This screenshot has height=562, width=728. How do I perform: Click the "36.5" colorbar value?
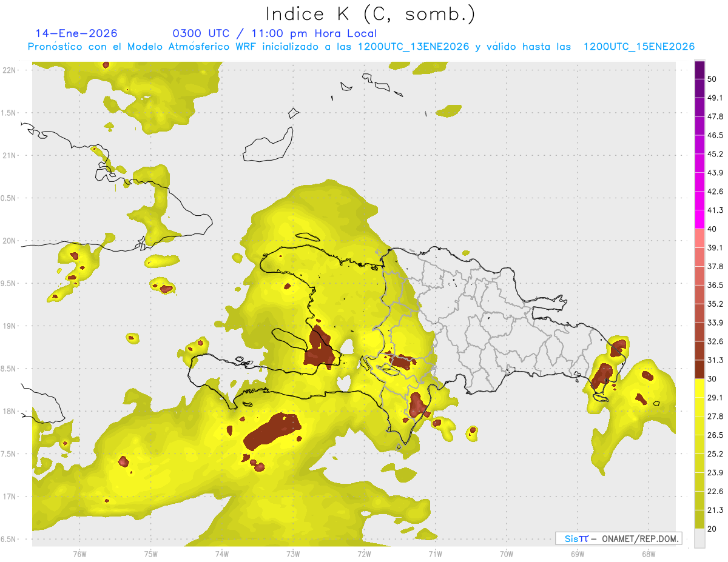click(x=715, y=285)
